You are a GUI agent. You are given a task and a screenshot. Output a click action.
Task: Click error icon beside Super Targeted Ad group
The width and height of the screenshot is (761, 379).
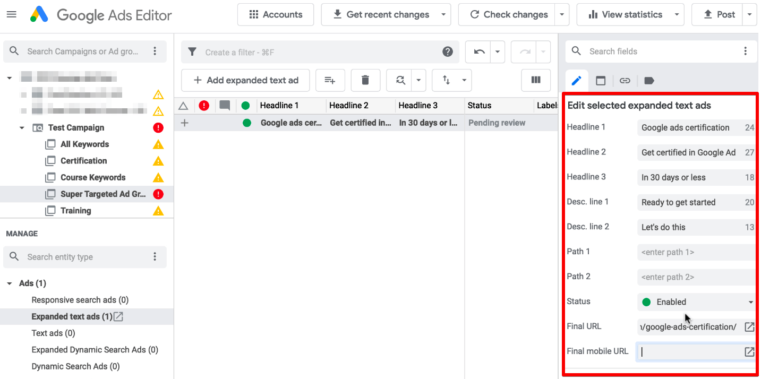pyautogui.click(x=158, y=194)
